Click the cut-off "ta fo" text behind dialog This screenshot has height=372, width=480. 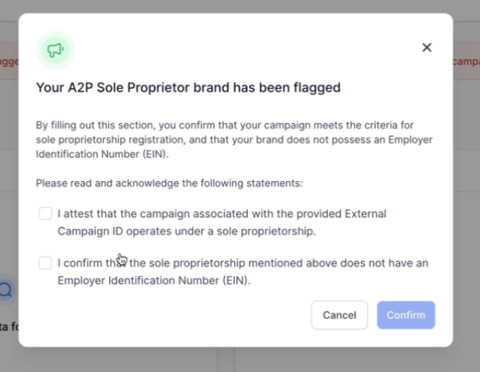[9, 327]
